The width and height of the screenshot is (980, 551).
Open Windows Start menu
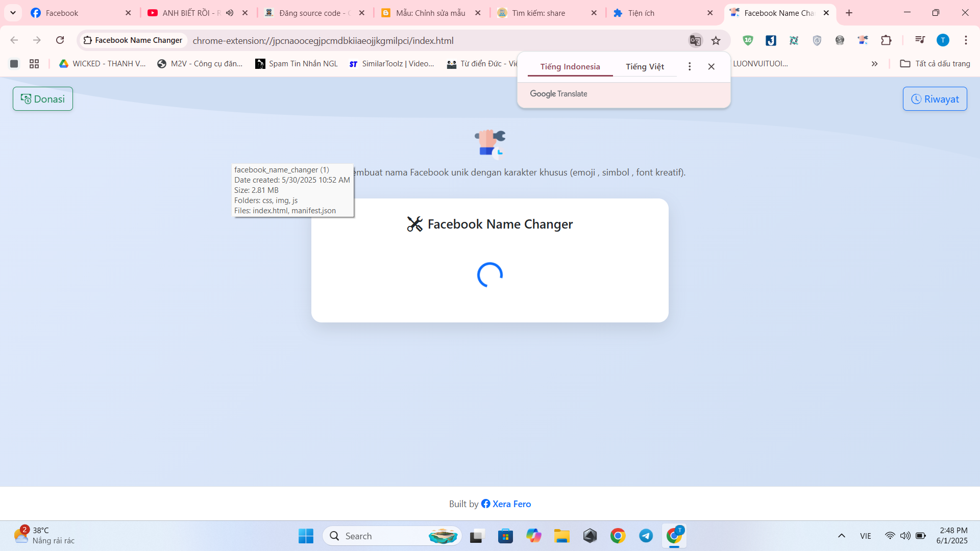[306, 536]
